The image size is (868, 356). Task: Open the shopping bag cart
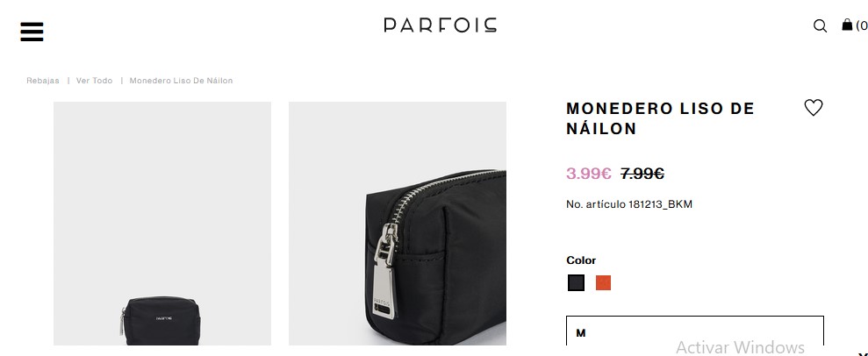tap(847, 25)
